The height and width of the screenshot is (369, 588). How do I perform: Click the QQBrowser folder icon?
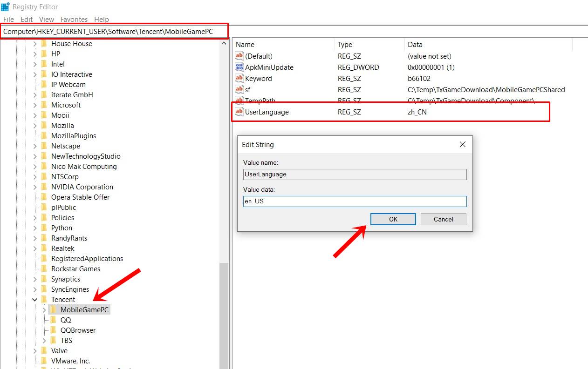pos(54,330)
